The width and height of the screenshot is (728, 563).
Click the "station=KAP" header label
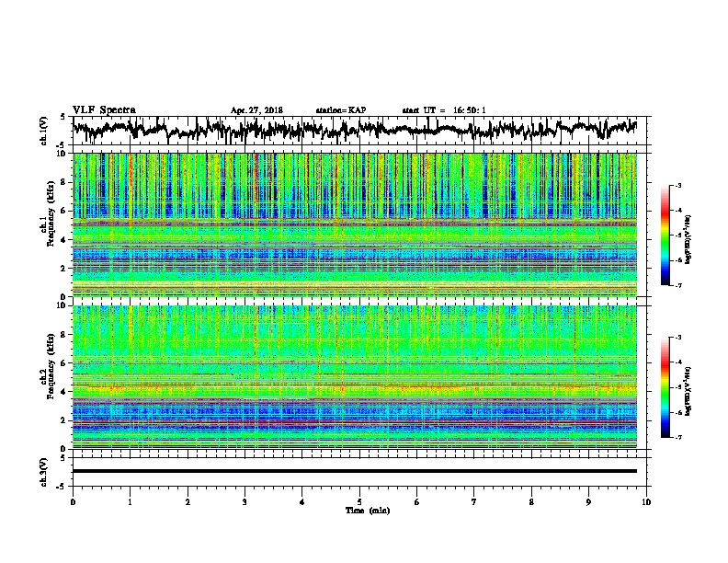(341, 110)
